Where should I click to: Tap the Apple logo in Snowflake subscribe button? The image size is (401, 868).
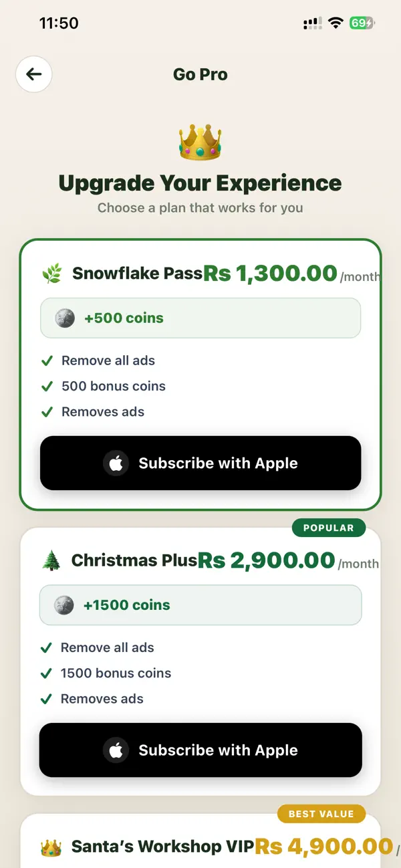116,463
